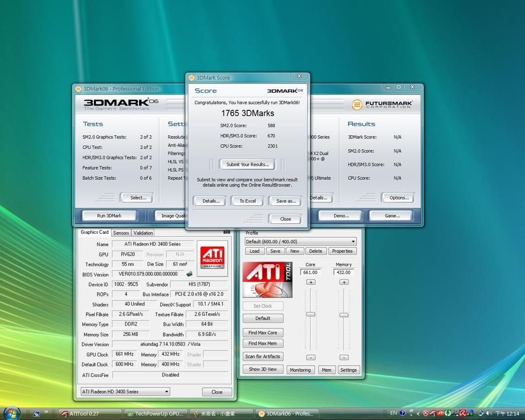Viewport: 525px width, 420px height.
Task: Click the taskbar clock
Action: [507, 414]
